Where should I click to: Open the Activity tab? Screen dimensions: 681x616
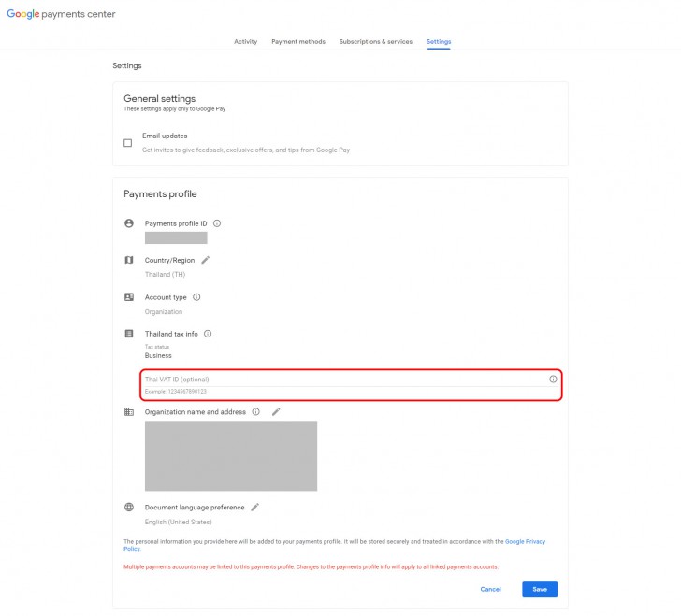click(245, 42)
